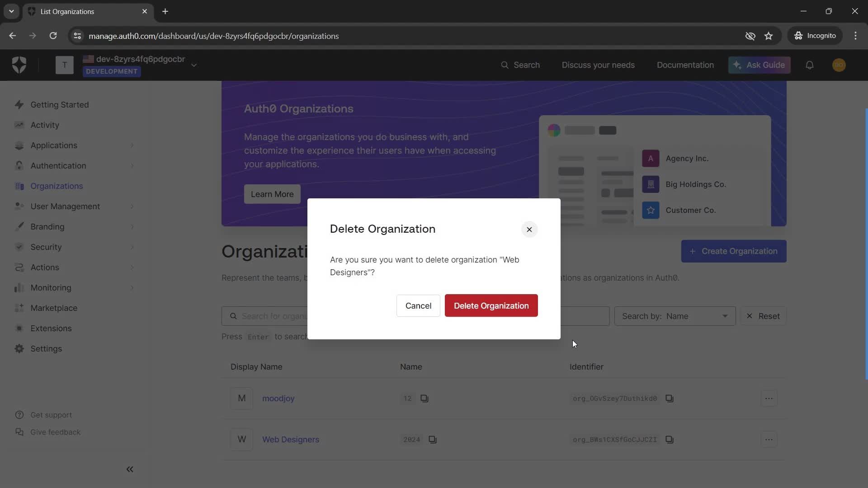Open a new browser tab

[x=165, y=11]
